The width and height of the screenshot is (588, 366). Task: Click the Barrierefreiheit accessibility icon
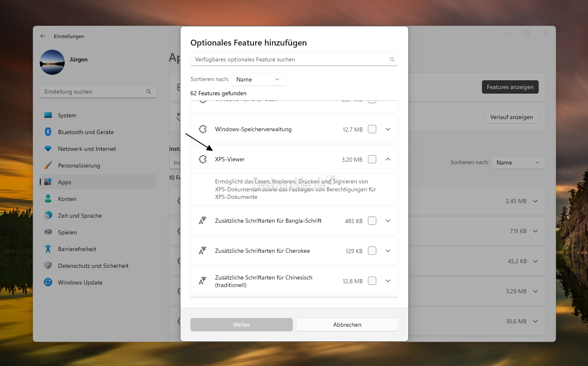(48, 249)
